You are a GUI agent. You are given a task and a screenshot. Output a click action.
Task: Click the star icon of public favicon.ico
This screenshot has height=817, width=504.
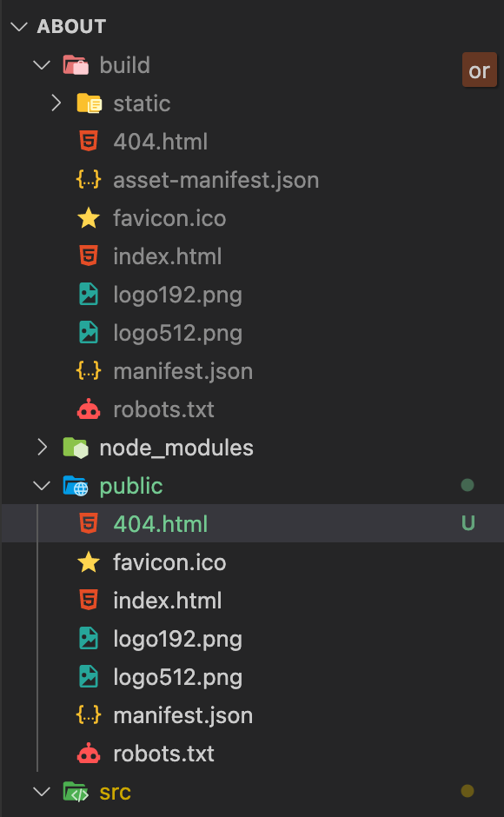[x=89, y=562]
